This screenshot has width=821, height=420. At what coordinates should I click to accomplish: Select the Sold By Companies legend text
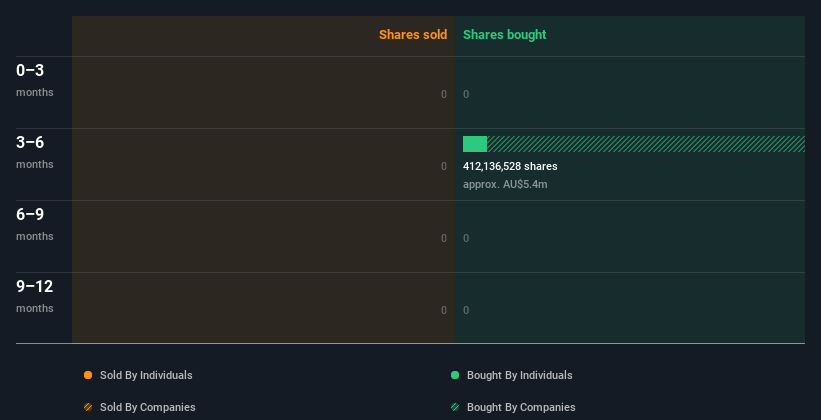[x=148, y=407]
